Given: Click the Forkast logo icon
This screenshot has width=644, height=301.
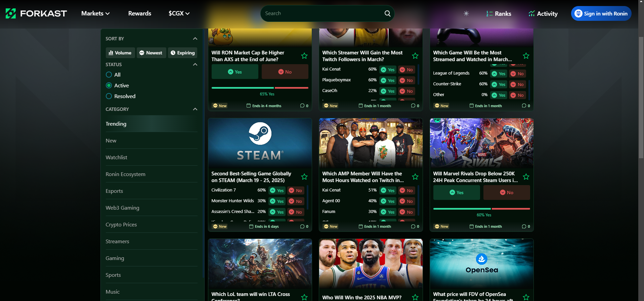Looking at the screenshot, I should [11, 13].
